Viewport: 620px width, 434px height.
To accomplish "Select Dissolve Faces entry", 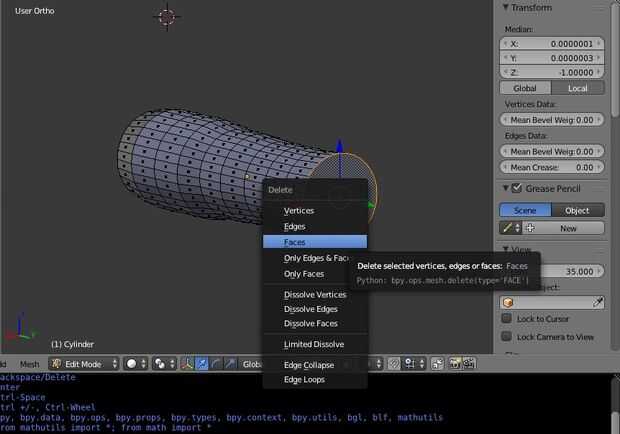I will [315, 324].
